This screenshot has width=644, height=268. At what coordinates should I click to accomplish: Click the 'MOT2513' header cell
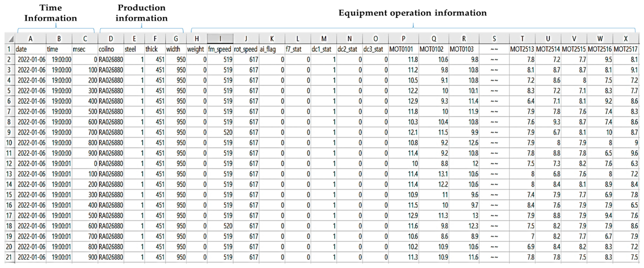(522, 49)
